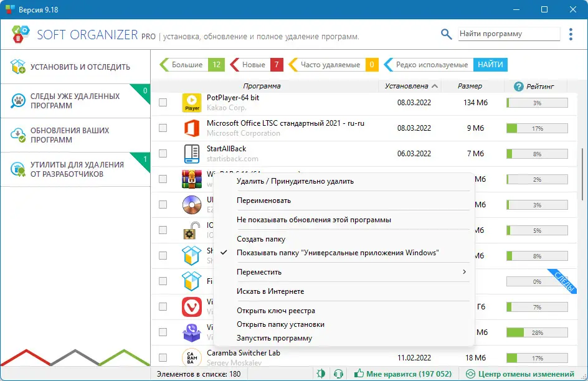This screenshot has width=588, height=381.
Task: Click the WinRAR books icon
Action: click(192, 179)
